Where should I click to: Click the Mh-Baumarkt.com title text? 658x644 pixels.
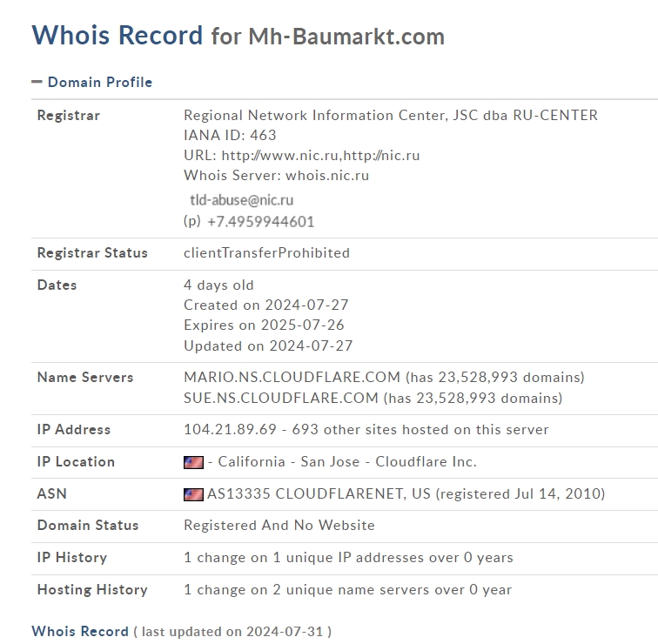coord(346,36)
